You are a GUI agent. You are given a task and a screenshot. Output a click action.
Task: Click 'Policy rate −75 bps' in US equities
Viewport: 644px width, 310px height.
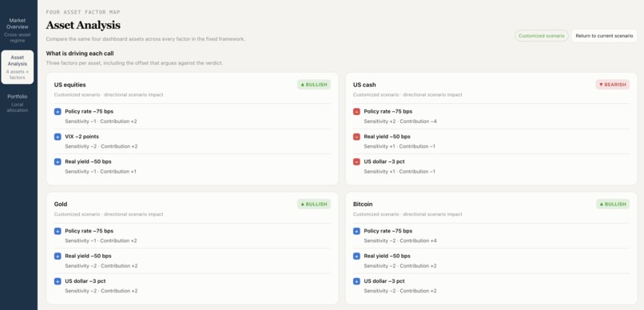(89, 111)
